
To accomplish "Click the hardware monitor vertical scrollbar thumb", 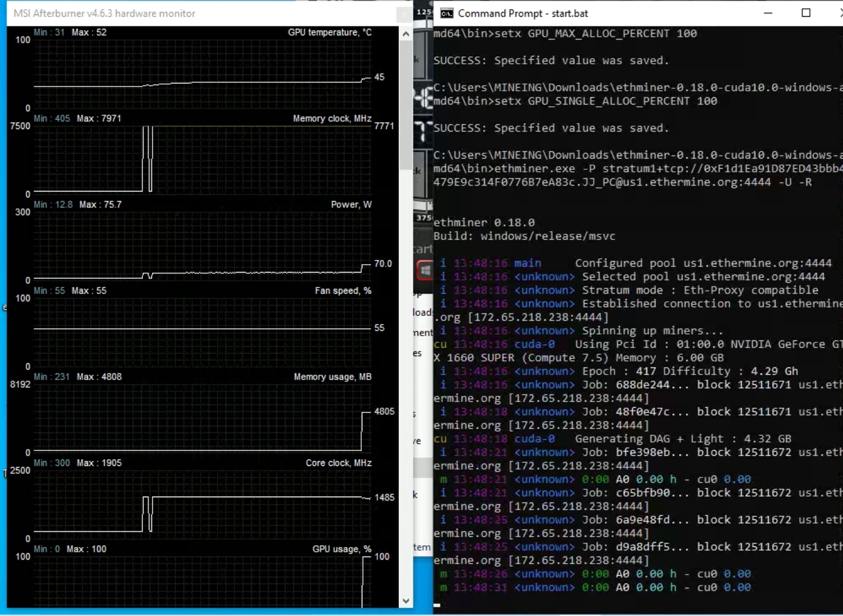I will coord(406,106).
